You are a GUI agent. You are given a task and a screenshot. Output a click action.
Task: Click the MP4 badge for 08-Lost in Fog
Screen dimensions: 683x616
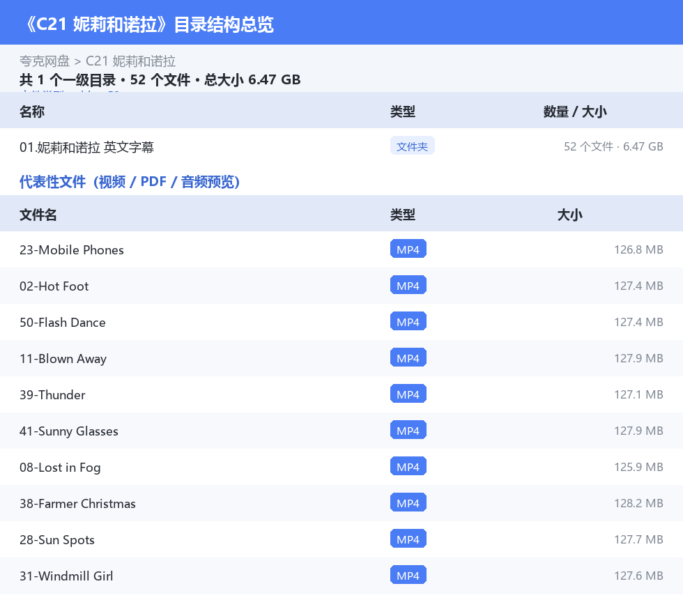click(408, 465)
